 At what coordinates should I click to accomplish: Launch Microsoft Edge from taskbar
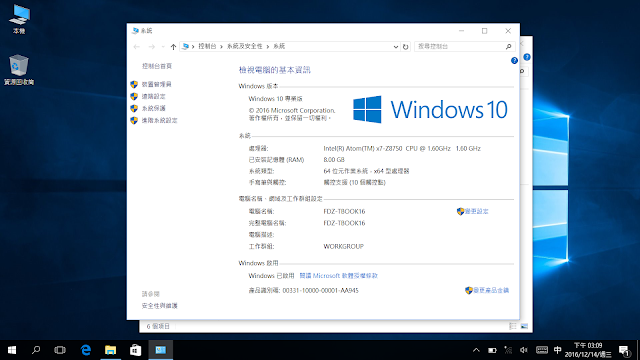coord(86,350)
